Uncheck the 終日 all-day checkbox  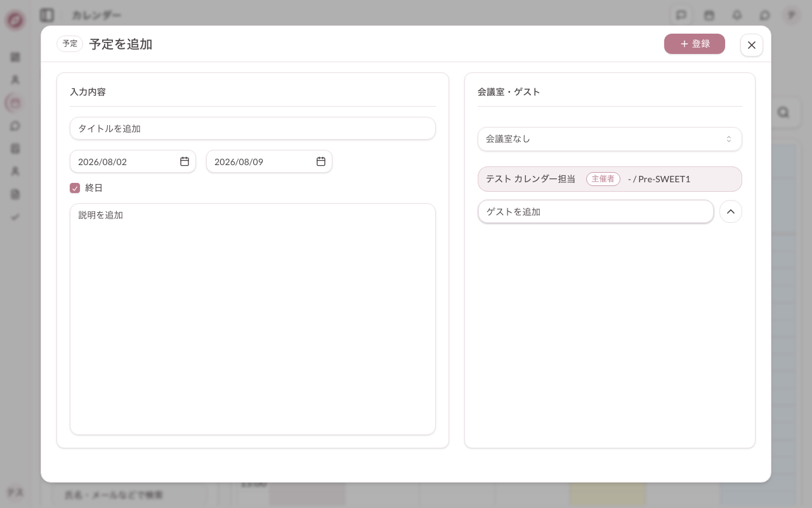coord(75,188)
